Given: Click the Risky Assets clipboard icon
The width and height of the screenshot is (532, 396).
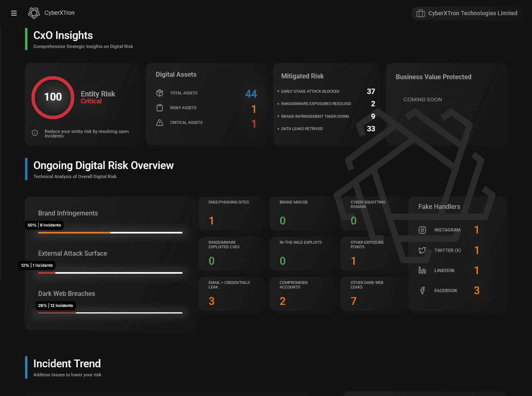Looking at the screenshot, I should (159, 108).
